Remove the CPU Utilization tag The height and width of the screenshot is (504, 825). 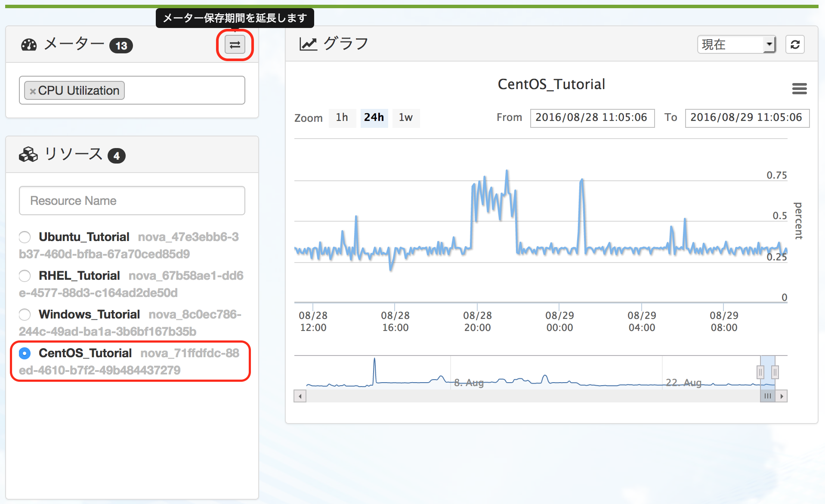coord(32,91)
